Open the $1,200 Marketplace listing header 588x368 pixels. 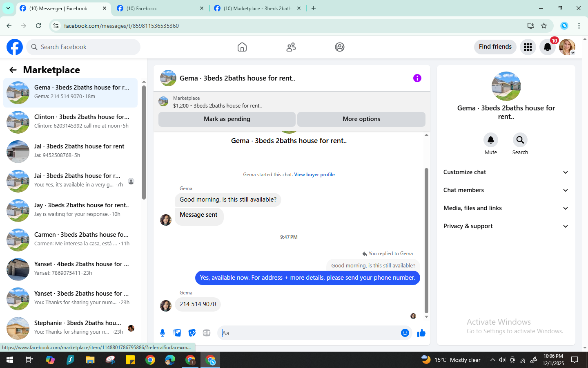pyautogui.click(x=292, y=102)
